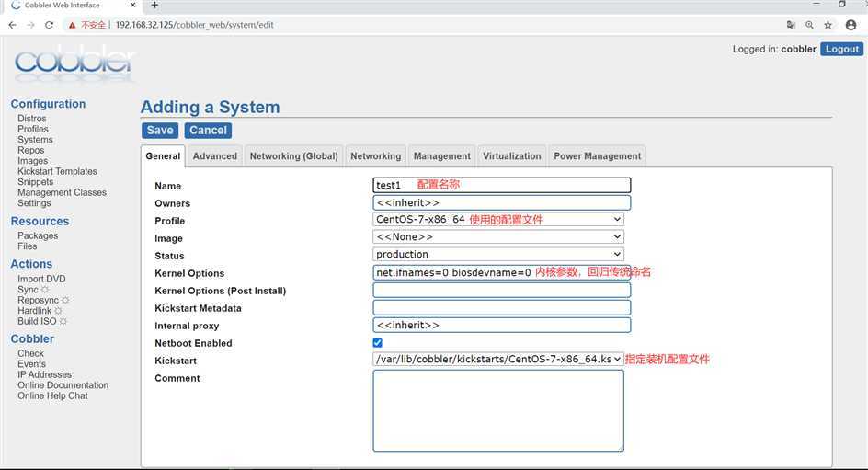Click the Build ISO action link
This screenshot has height=470, width=868.
(37, 321)
